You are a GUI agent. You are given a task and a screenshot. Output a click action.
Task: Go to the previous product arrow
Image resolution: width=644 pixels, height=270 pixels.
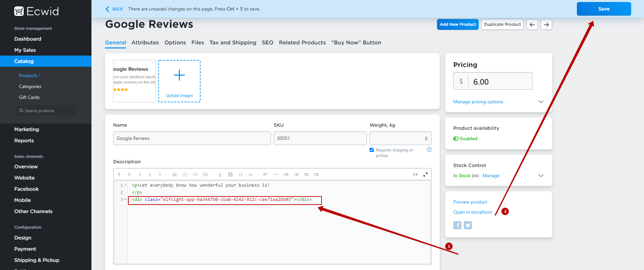click(532, 24)
